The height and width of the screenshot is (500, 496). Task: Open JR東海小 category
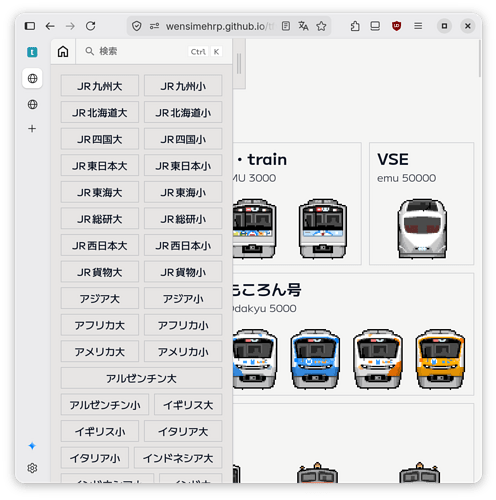tap(183, 192)
